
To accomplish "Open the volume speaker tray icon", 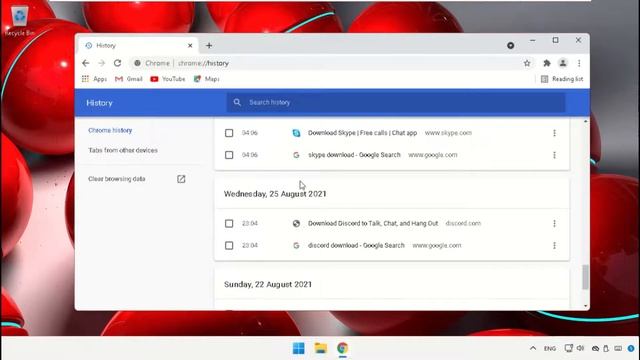I will tap(580, 348).
